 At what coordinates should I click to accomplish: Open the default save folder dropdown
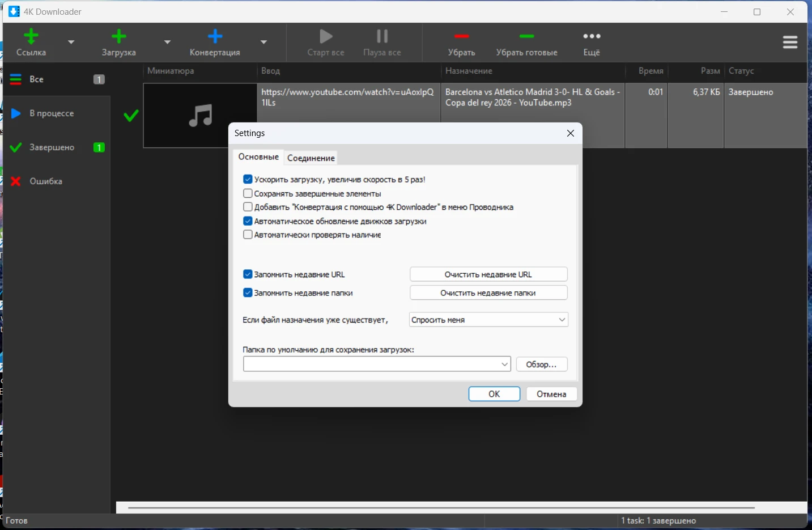pos(504,364)
